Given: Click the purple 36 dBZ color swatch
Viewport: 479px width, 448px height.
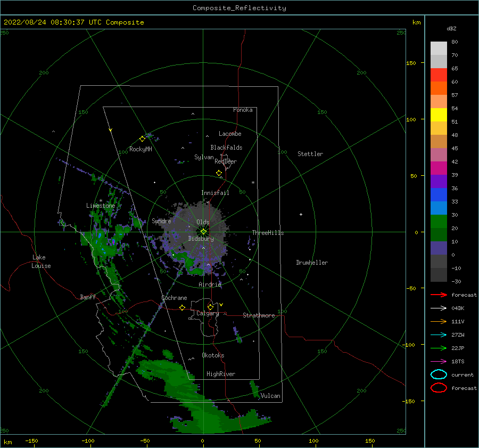Looking at the screenshot, I should click(439, 181).
